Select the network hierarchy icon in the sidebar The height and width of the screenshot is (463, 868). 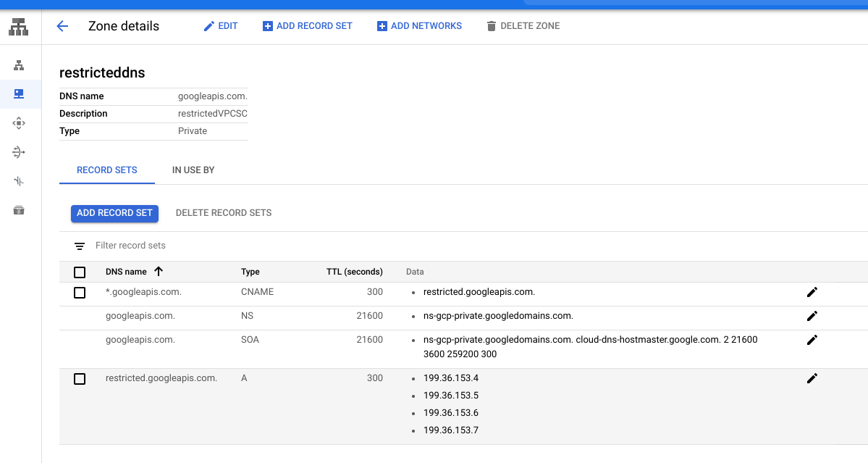tap(20, 64)
